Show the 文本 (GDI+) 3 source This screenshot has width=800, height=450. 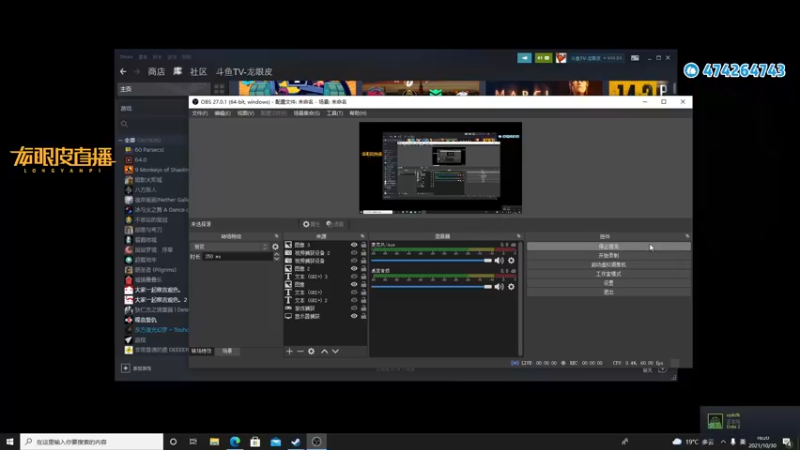coord(354,277)
